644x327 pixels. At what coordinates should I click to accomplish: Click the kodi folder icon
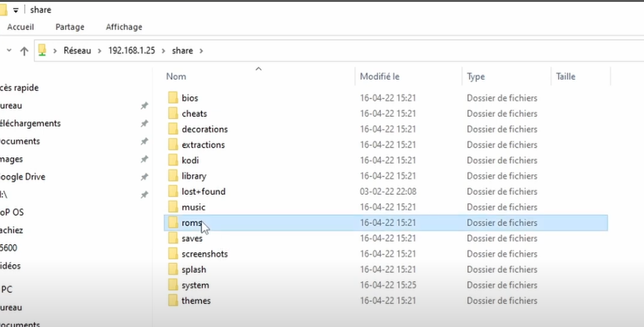[173, 161]
